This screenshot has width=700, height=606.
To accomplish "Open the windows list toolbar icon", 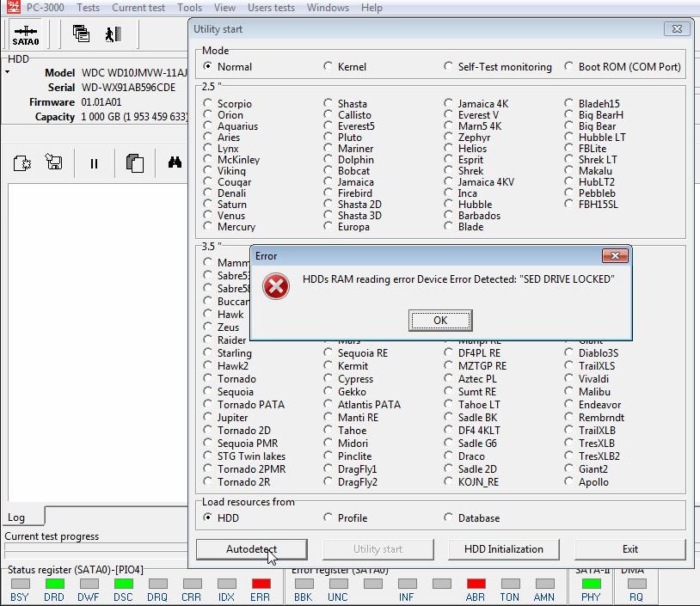I will (x=81, y=34).
